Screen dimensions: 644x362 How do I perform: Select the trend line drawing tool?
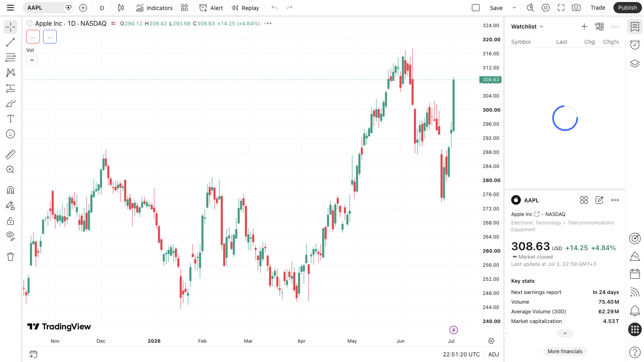point(10,42)
